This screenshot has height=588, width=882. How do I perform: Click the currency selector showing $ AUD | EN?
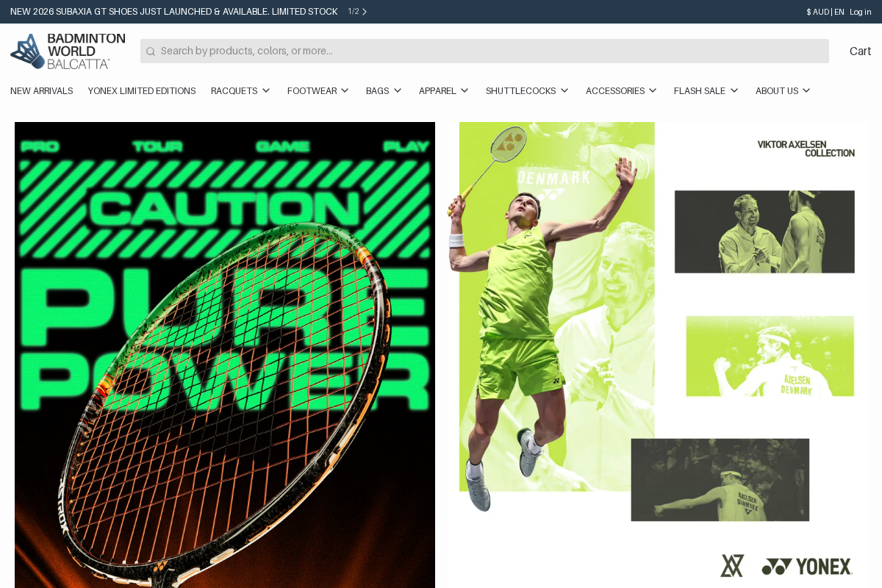pyautogui.click(x=823, y=12)
